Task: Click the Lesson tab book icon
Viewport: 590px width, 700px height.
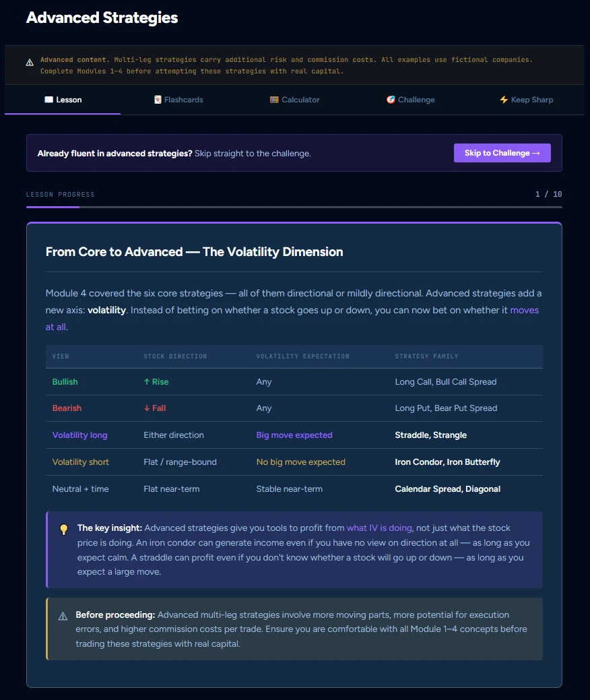Action: tap(48, 100)
